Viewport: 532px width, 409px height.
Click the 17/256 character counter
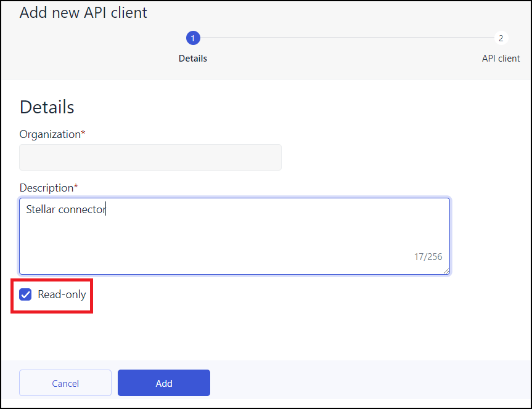pos(428,257)
